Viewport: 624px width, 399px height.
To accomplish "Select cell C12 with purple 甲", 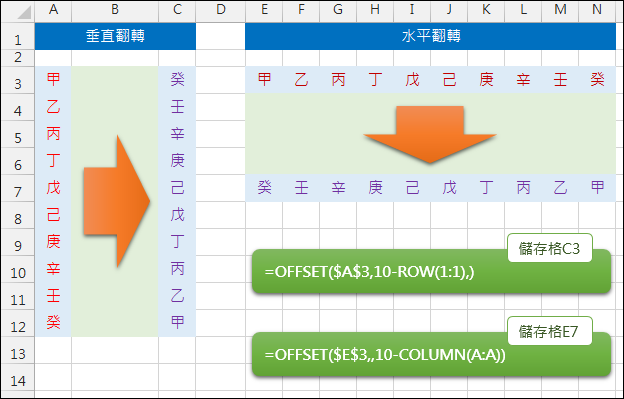I will pyautogui.click(x=177, y=323).
